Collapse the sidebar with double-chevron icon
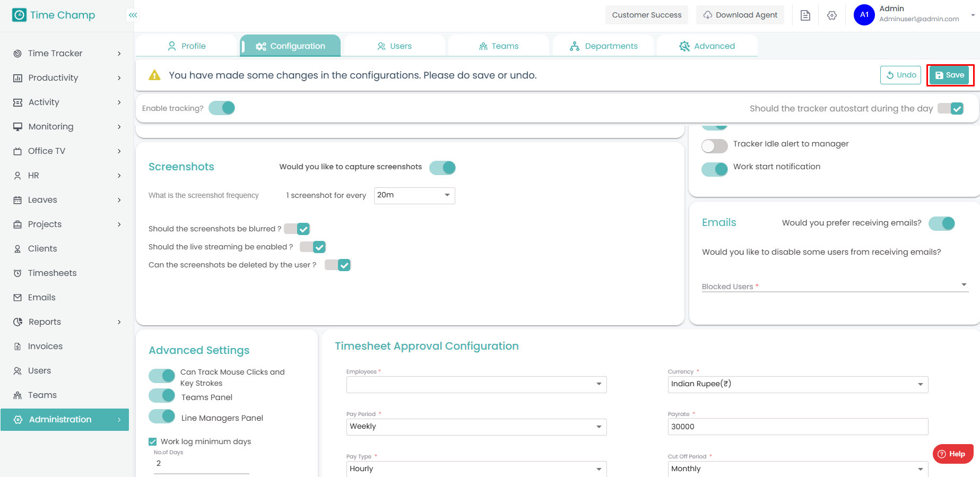 [x=133, y=15]
